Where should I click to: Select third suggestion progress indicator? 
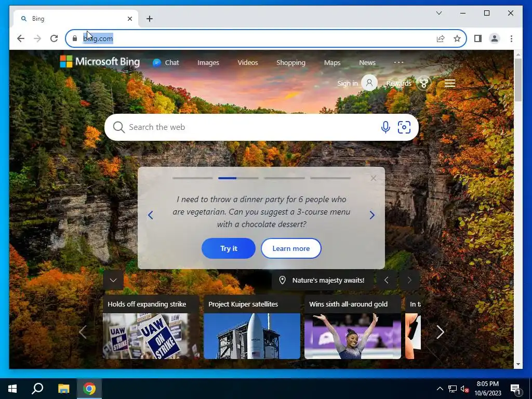click(x=284, y=178)
